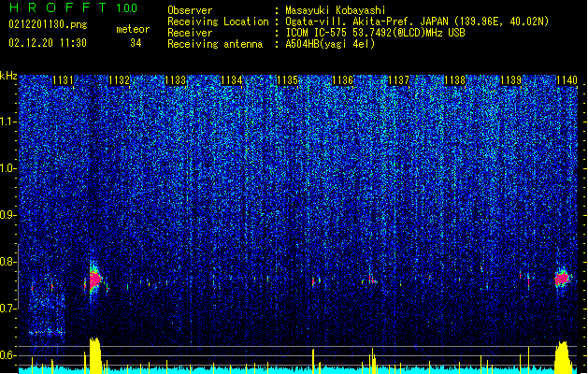Click the timestamp 02.12.20 11:30
The width and height of the screenshot is (588, 374).
click(48, 43)
